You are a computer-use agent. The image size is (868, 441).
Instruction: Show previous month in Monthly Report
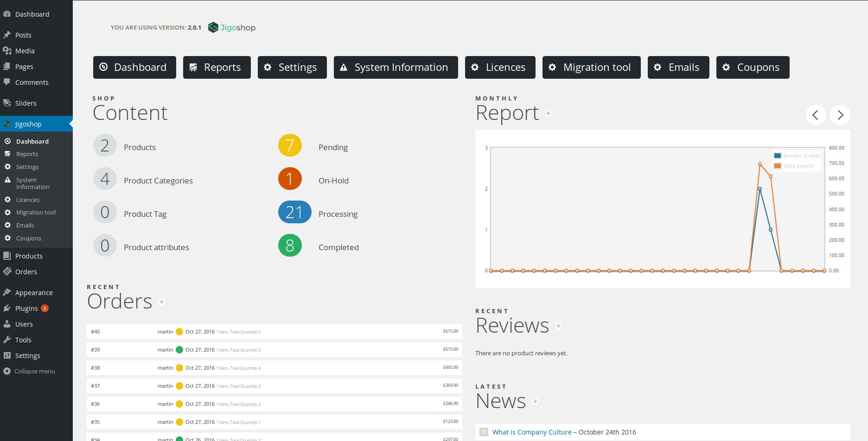click(816, 115)
